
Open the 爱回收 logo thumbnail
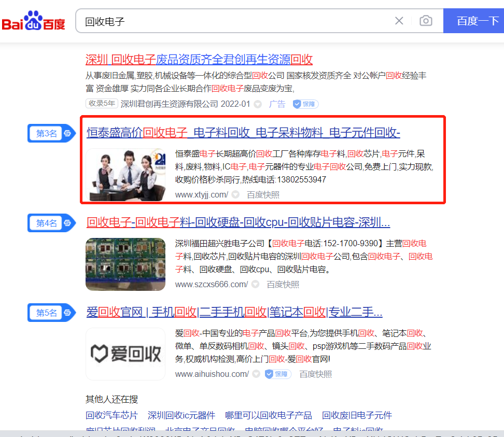click(x=125, y=354)
